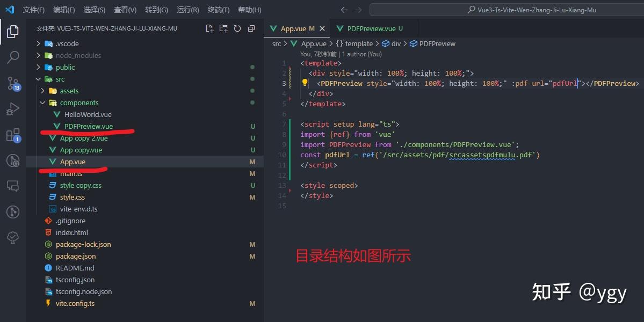The width and height of the screenshot is (644, 322).
Task: Go back with the navigation arrow
Action: coord(344,10)
